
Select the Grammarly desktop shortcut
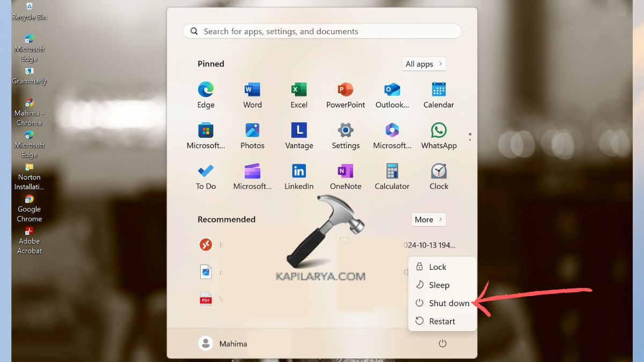pos(30,76)
